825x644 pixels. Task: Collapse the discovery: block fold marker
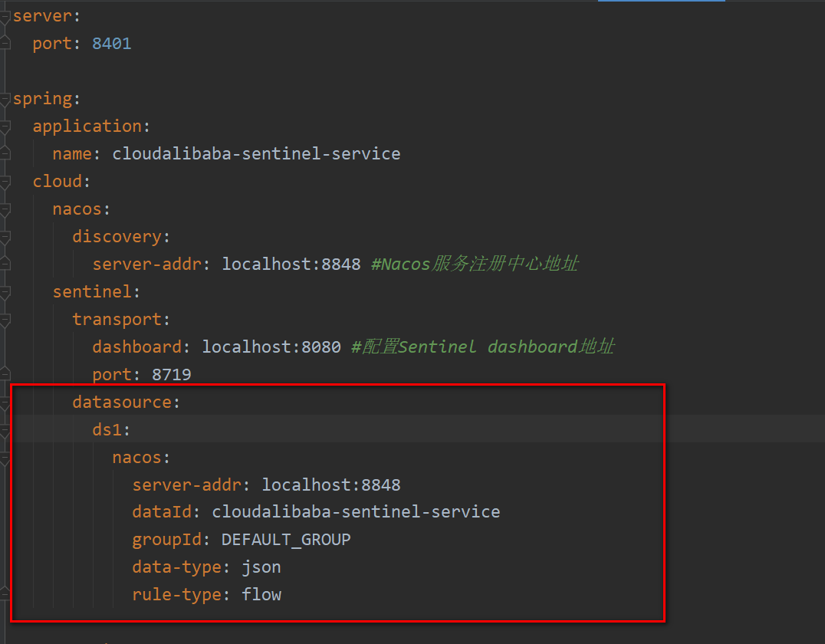(x=5, y=238)
